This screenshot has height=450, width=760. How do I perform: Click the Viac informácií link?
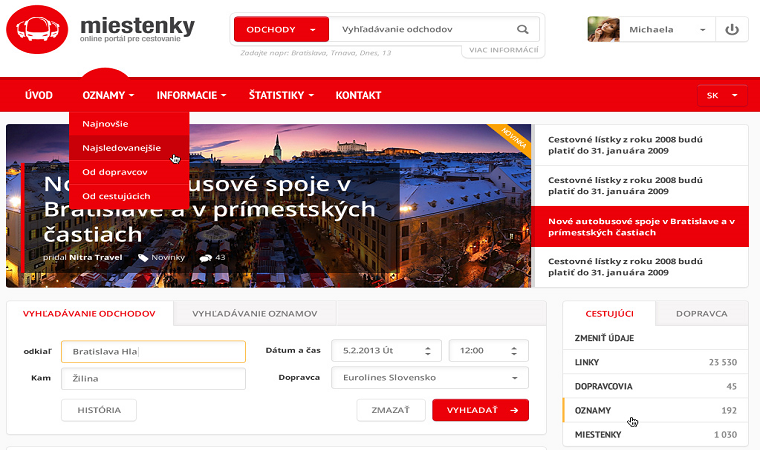[x=503, y=50]
